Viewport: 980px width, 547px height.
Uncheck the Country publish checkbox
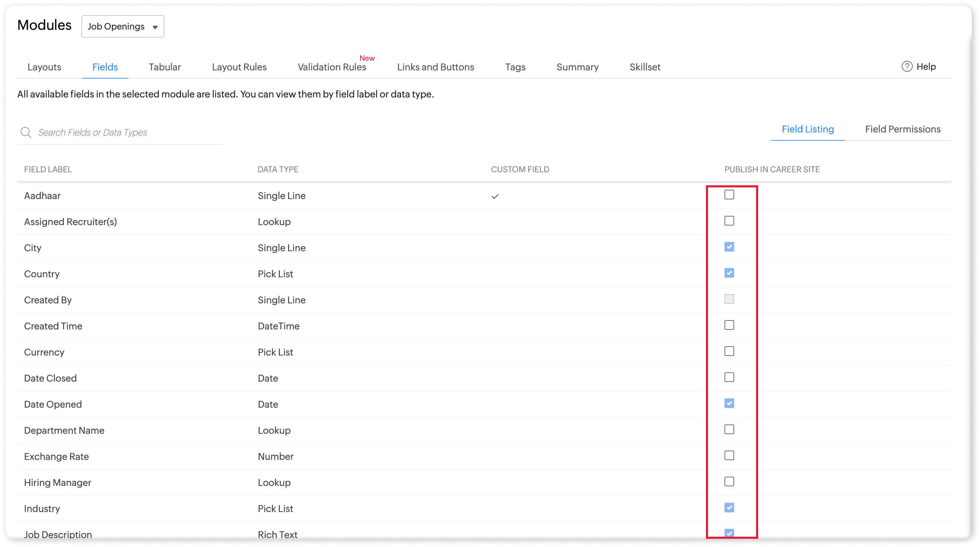(729, 273)
